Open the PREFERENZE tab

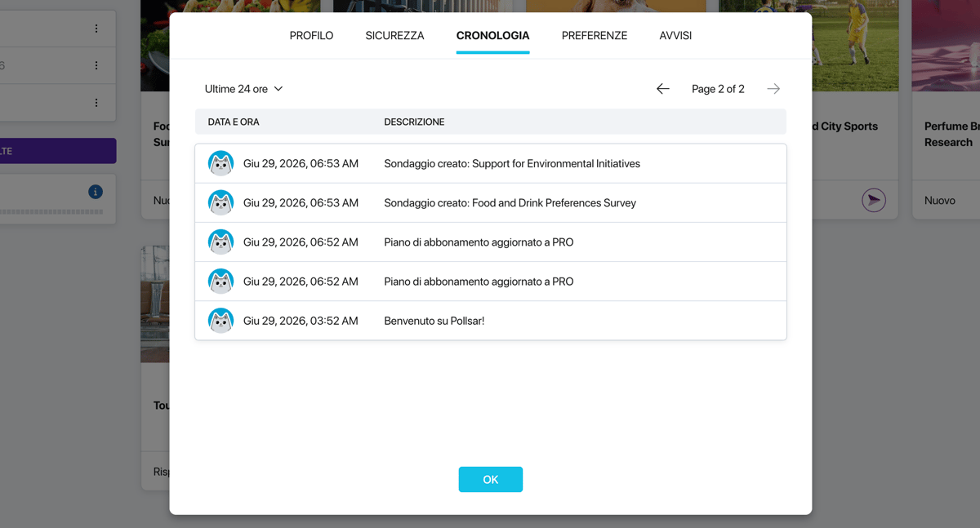(x=595, y=36)
